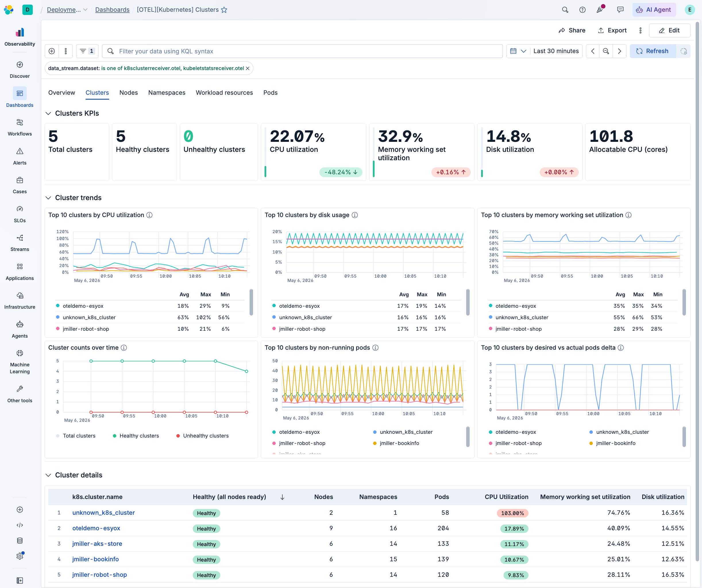Open Agents in sidebar

(20, 330)
